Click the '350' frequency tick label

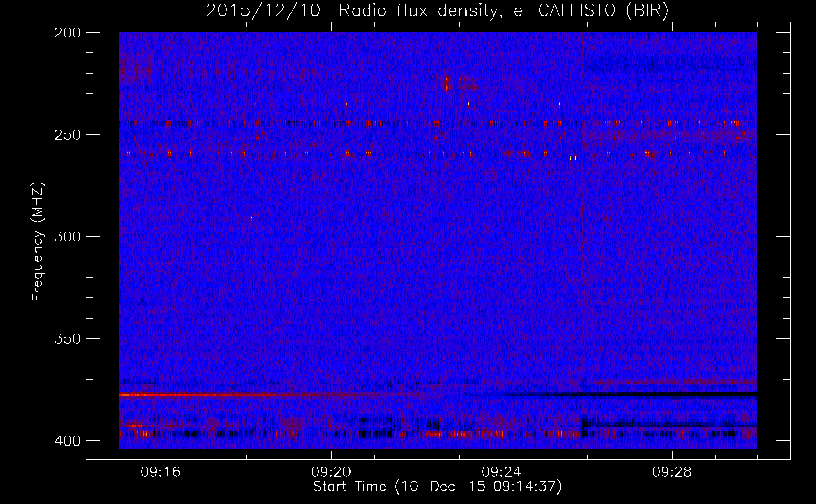tap(67, 339)
